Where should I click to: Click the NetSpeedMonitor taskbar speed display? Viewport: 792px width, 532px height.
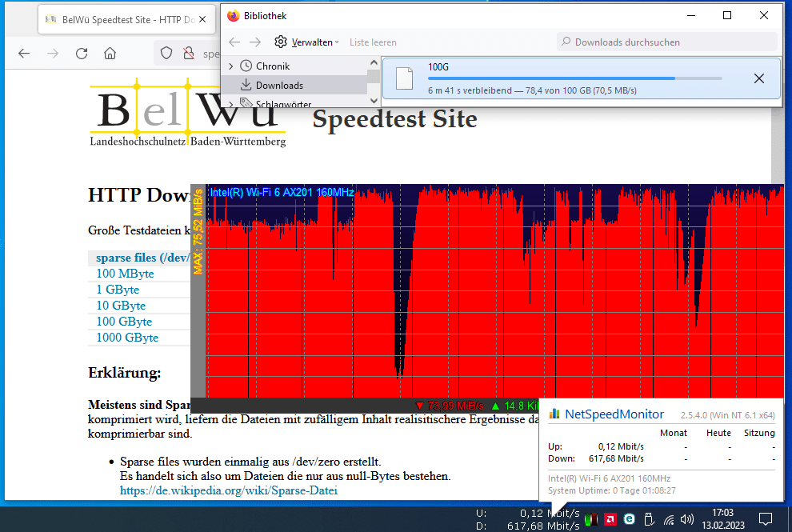[x=528, y=519]
